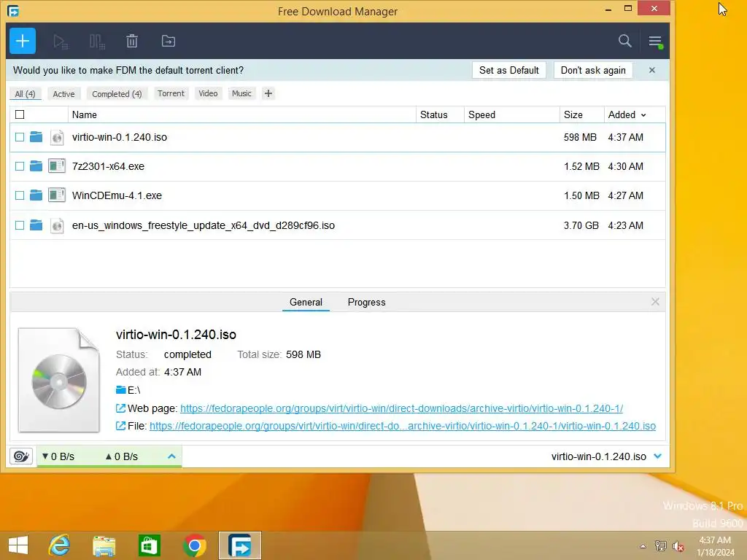The height and width of the screenshot is (560, 747).
Task: Open folder icon for virtio-win-0.1.240.iso row
Action: [x=36, y=137]
